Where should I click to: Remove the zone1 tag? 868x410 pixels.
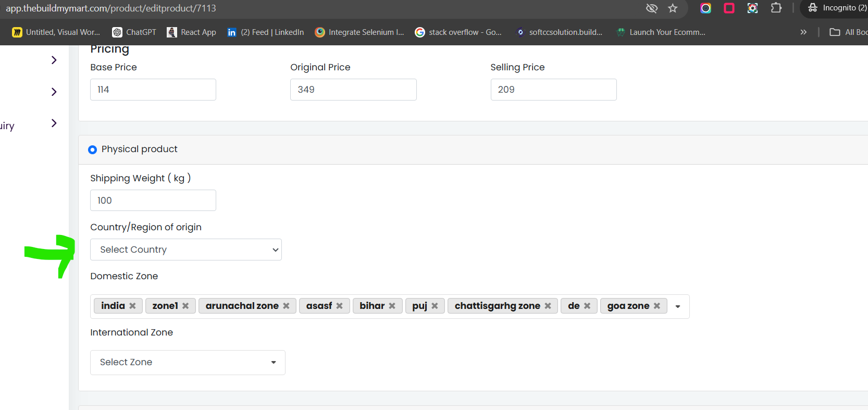[185, 306]
